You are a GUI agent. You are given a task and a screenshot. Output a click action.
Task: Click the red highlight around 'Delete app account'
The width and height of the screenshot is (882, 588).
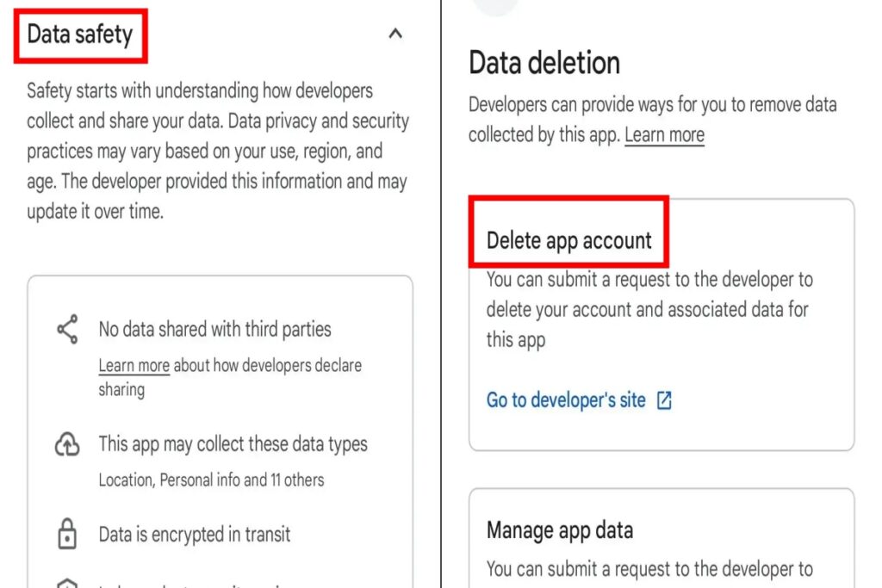coord(569,231)
